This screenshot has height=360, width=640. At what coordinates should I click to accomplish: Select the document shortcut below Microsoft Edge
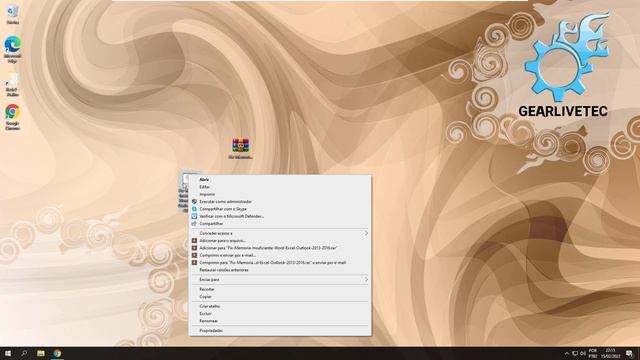click(x=12, y=84)
